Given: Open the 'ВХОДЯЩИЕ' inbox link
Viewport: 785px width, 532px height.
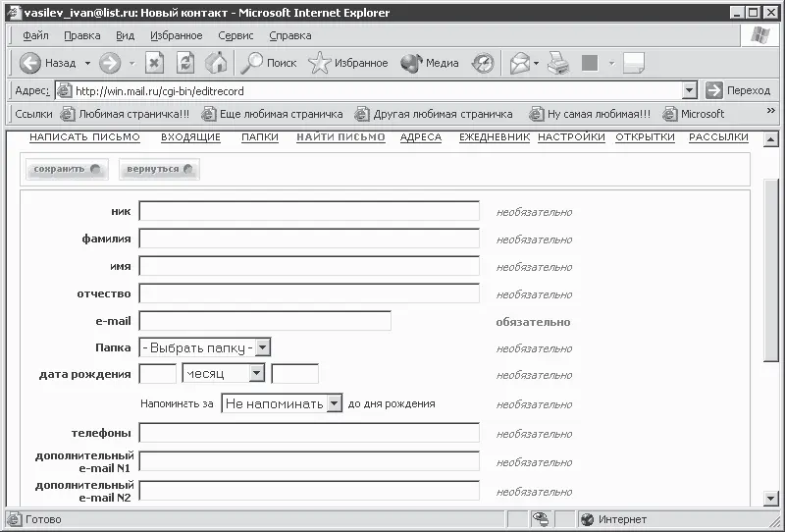Looking at the screenshot, I should (x=190, y=137).
